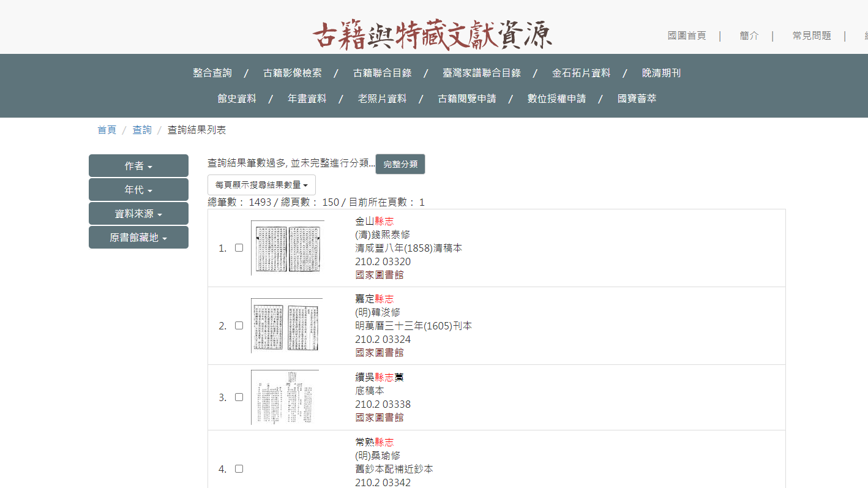Open thumbnail of 金山縣志 result
Screen dimensions: 868x488
pos(287,248)
